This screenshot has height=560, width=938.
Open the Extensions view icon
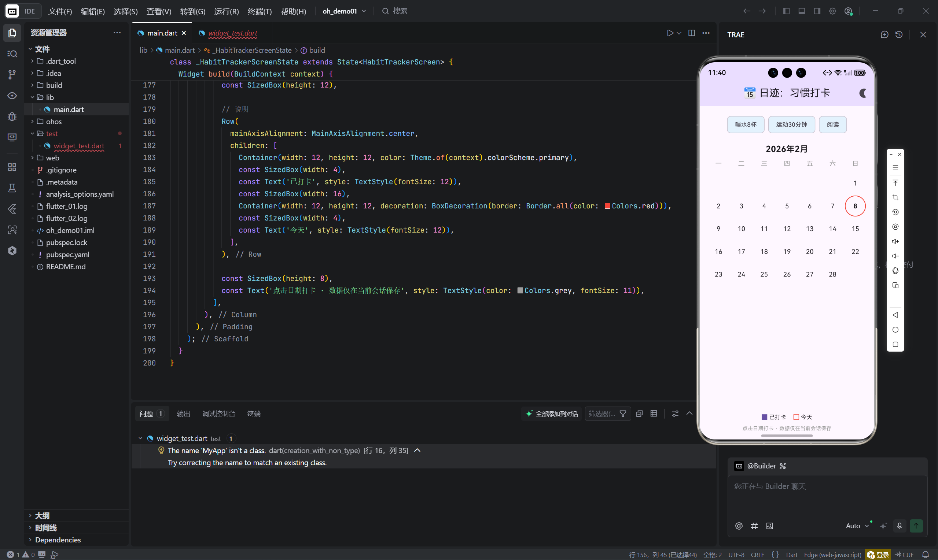tap(12, 167)
